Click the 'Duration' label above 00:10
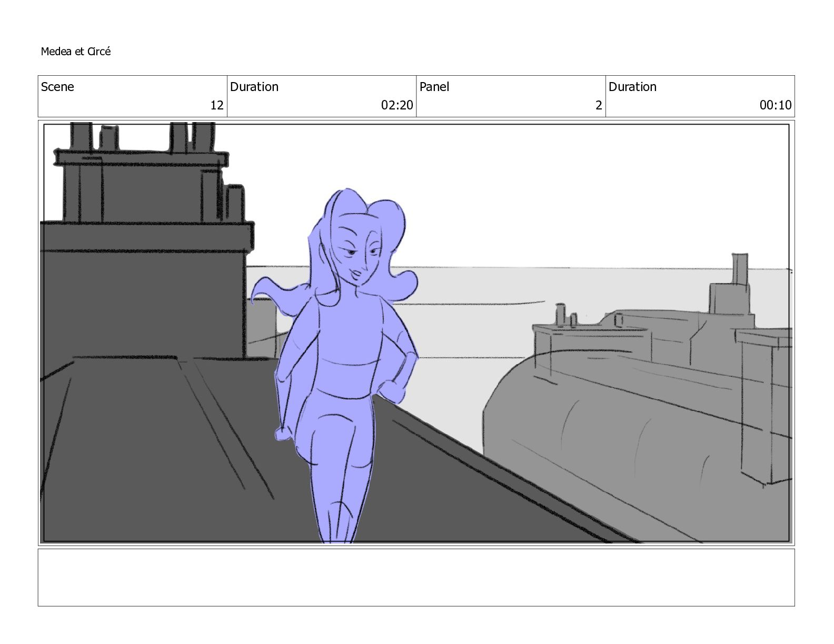The height and width of the screenshot is (644, 834). pyautogui.click(x=633, y=87)
